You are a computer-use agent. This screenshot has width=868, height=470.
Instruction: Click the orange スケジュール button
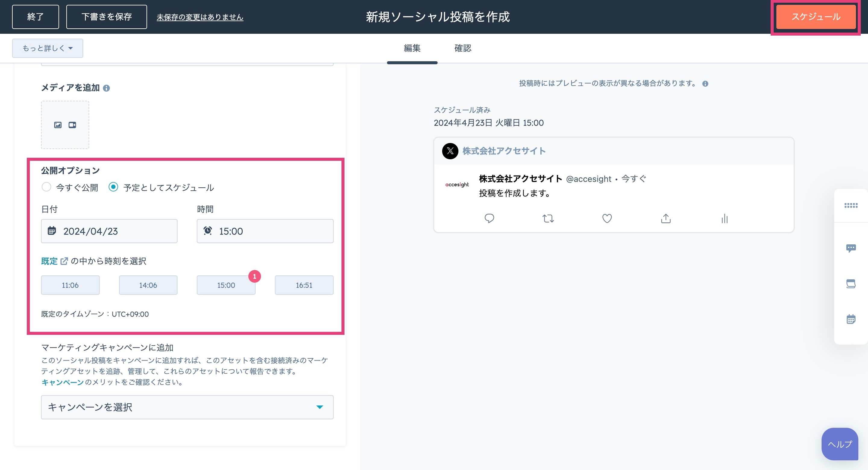[816, 17]
